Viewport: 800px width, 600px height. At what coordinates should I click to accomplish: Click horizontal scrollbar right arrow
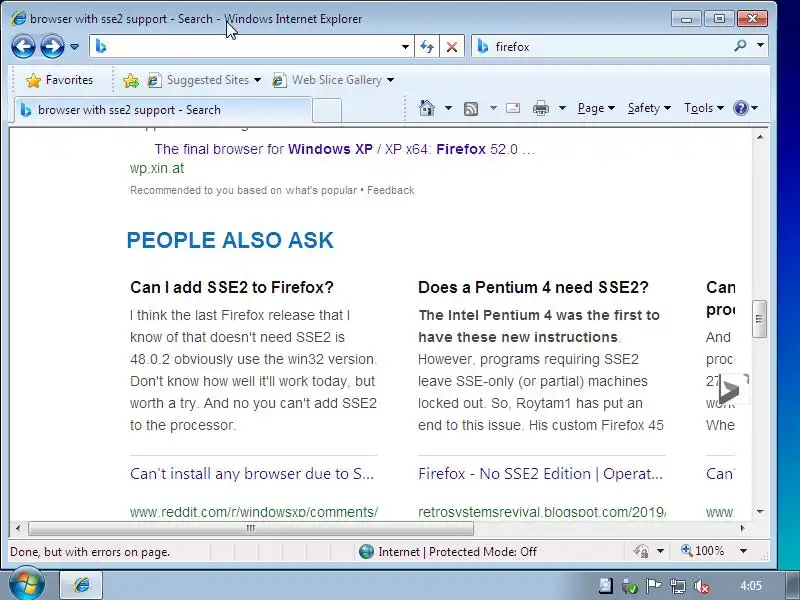click(x=742, y=528)
